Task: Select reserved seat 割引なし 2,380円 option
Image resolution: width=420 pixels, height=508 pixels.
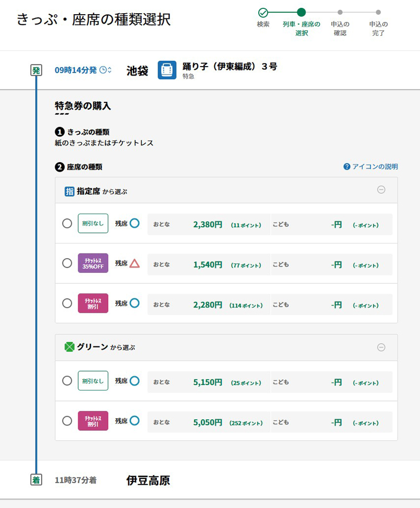Action: click(67, 224)
